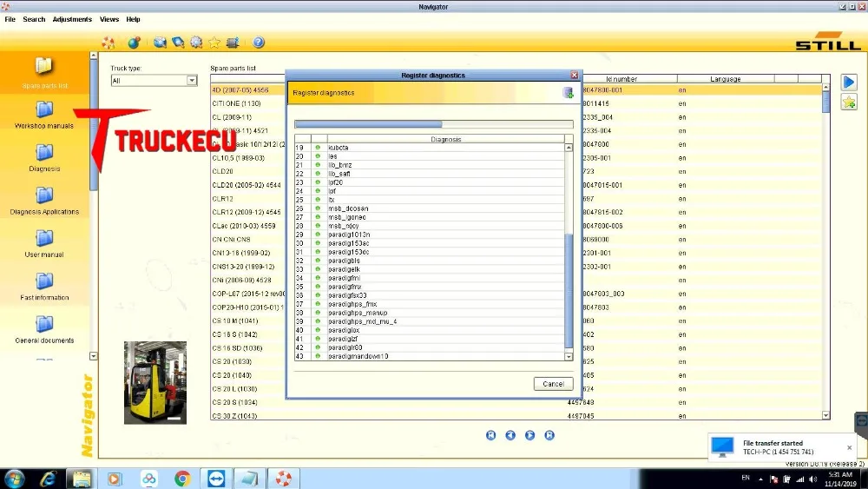Select the paradigmandown10 diagnosis row
Image resolution: width=868 pixels, height=489 pixels.
(430, 357)
